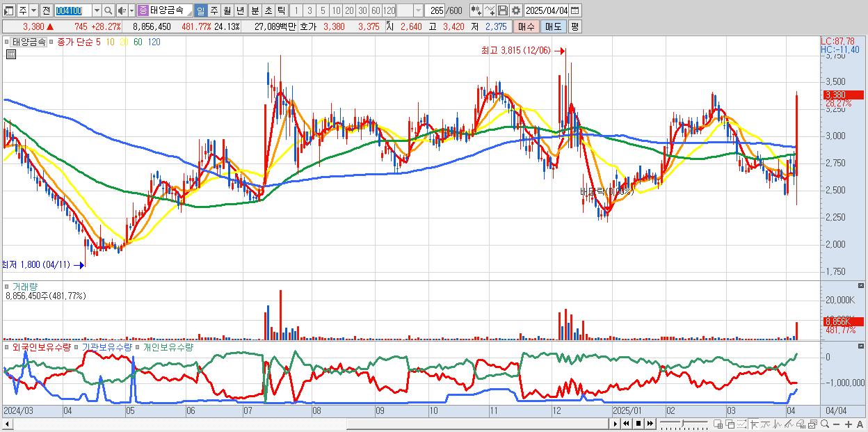Click the blue 120 moving average label
868x432 pixels.
click(x=154, y=42)
